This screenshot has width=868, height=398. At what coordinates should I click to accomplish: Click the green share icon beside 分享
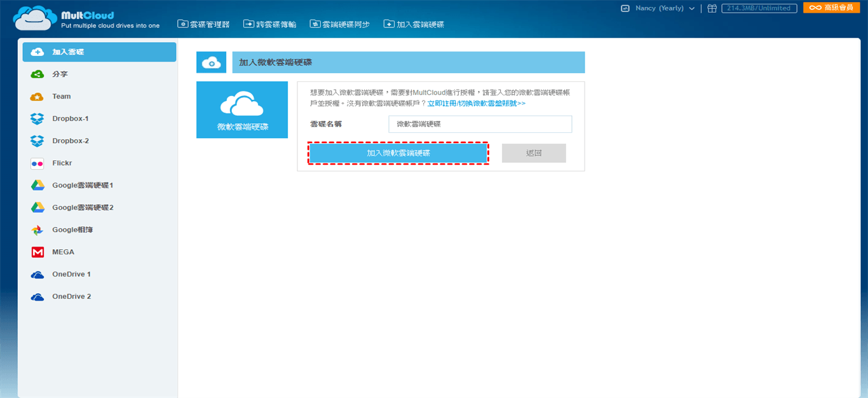37,74
